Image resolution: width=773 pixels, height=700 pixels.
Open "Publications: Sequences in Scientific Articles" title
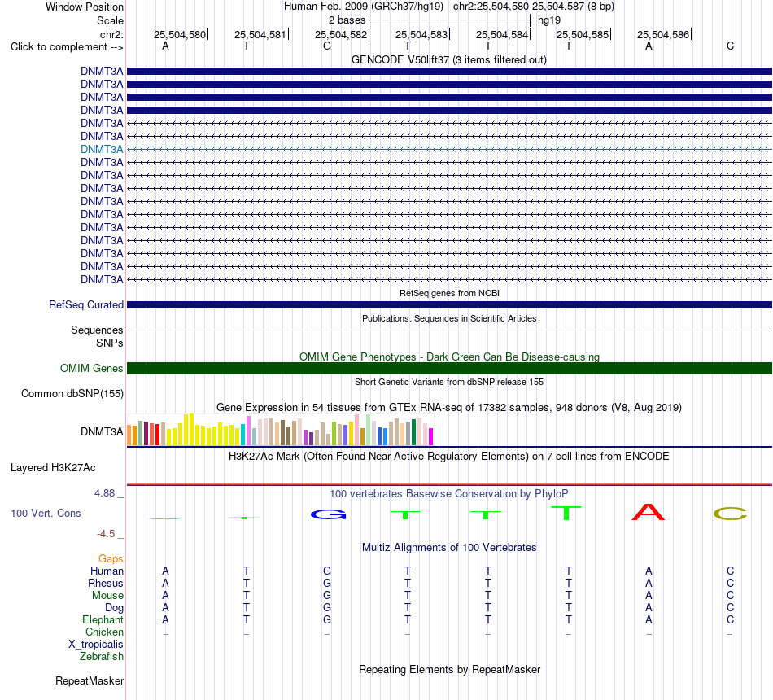pyautogui.click(x=449, y=318)
